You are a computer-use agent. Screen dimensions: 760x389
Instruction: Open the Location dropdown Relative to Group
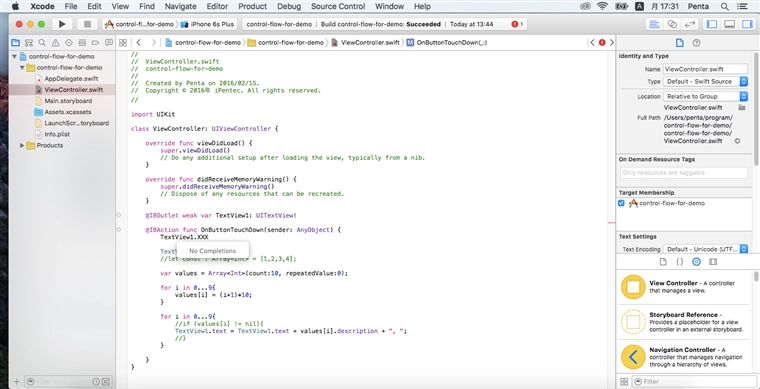click(705, 96)
